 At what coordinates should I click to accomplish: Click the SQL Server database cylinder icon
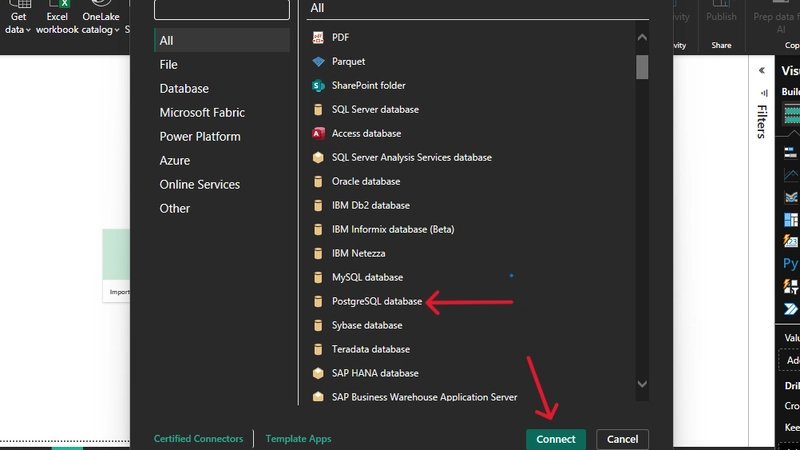pyautogui.click(x=318, y=109)
